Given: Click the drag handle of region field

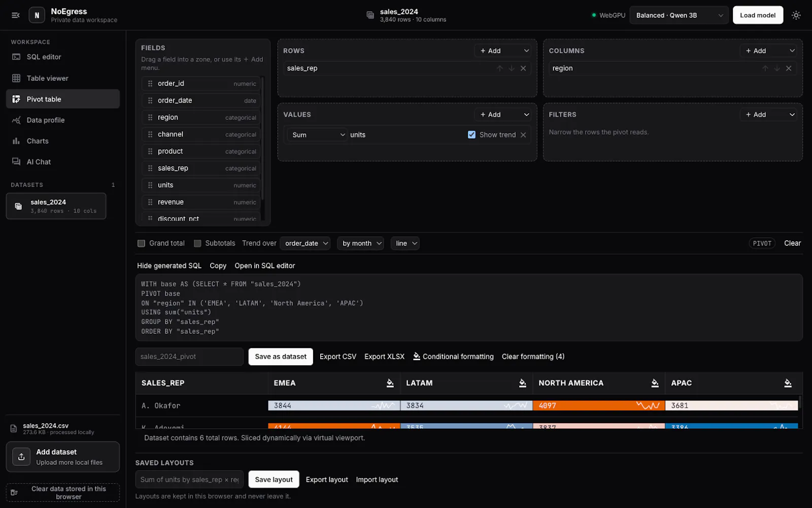Looking at the screenshot, I should 150,117.
